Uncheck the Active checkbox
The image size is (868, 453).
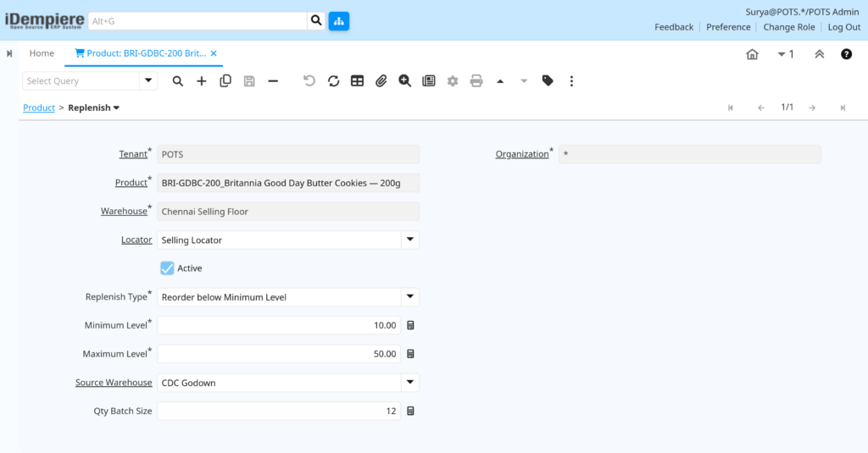point(167,268)
